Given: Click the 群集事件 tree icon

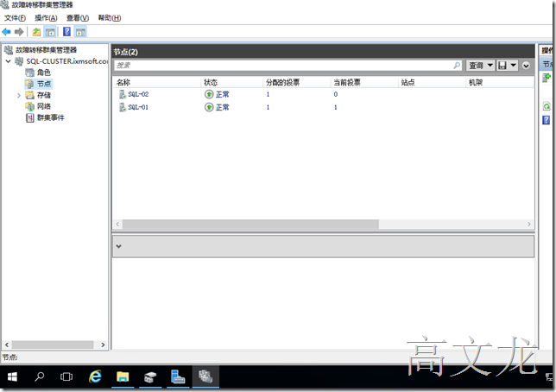Looking at the screenshot, I should pyautogui.click(x=29, y=117).
